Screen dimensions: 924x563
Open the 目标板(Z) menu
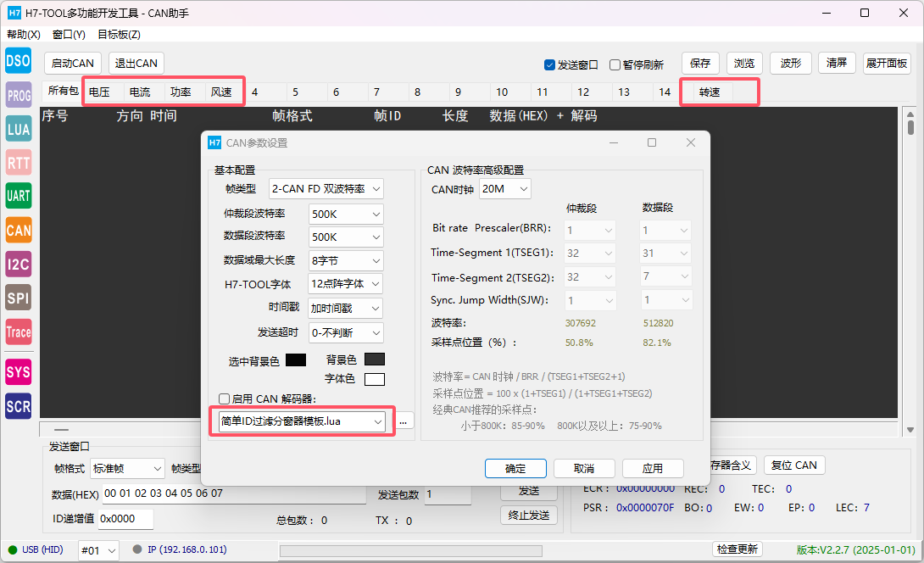[x=119, y=34]
